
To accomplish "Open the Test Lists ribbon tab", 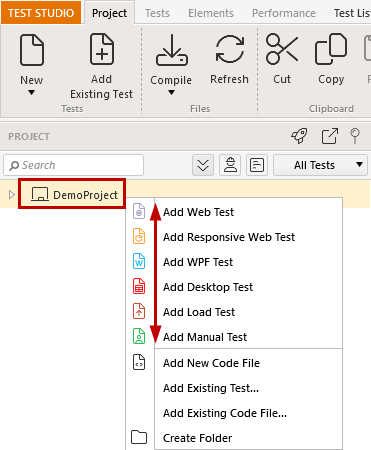I will (352, 13).
